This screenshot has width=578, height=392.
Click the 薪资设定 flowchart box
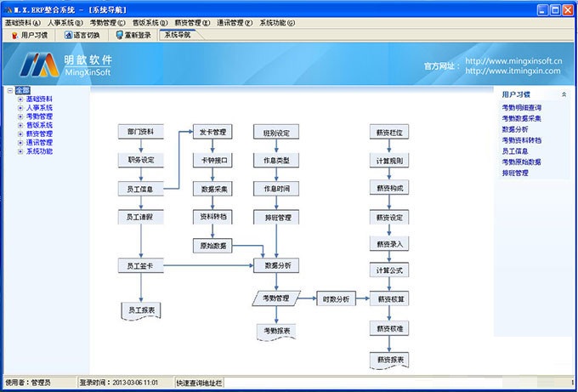pos(389,217)
